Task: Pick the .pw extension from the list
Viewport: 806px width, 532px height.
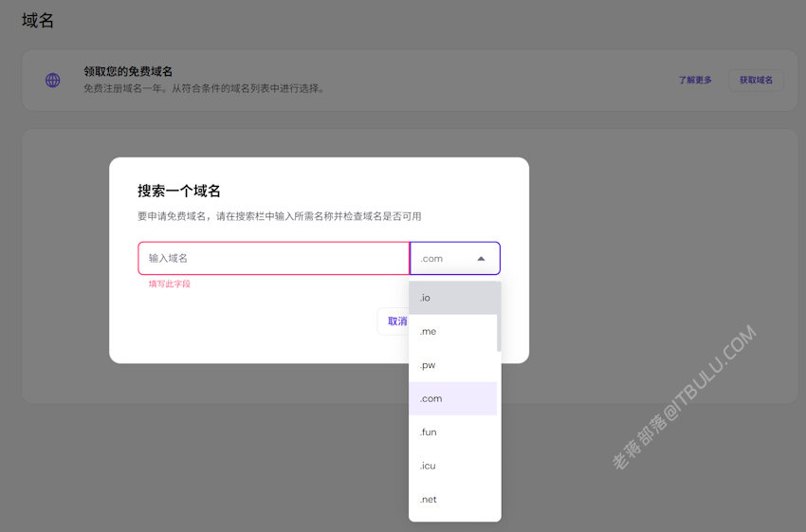Action: (x=453, y=365)
